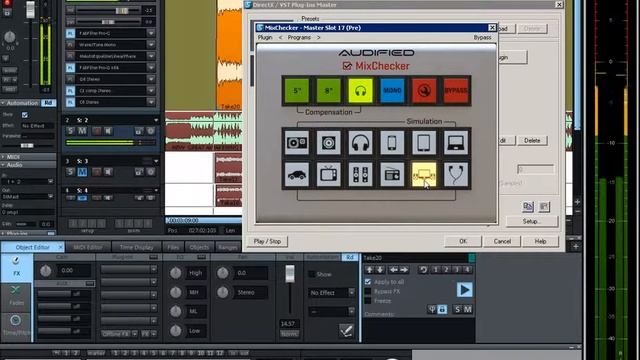Select laptop simulation icon
640x360 pixels.
coord(456,142)
